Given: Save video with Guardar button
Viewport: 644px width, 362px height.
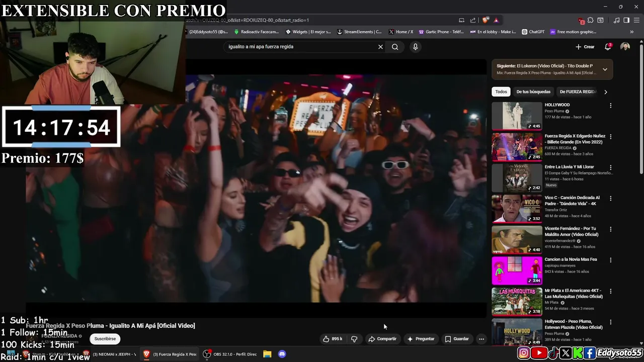Looking at the screenshot, I should click(x=457, y=339).
